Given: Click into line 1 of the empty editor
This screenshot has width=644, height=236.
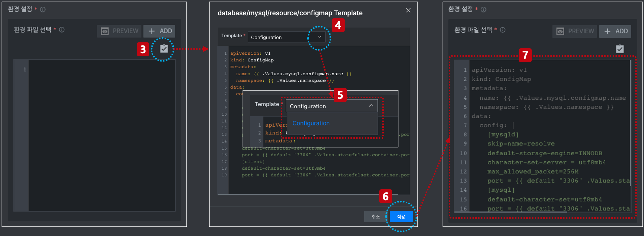Looking at the screenshot, I should 102,69.
